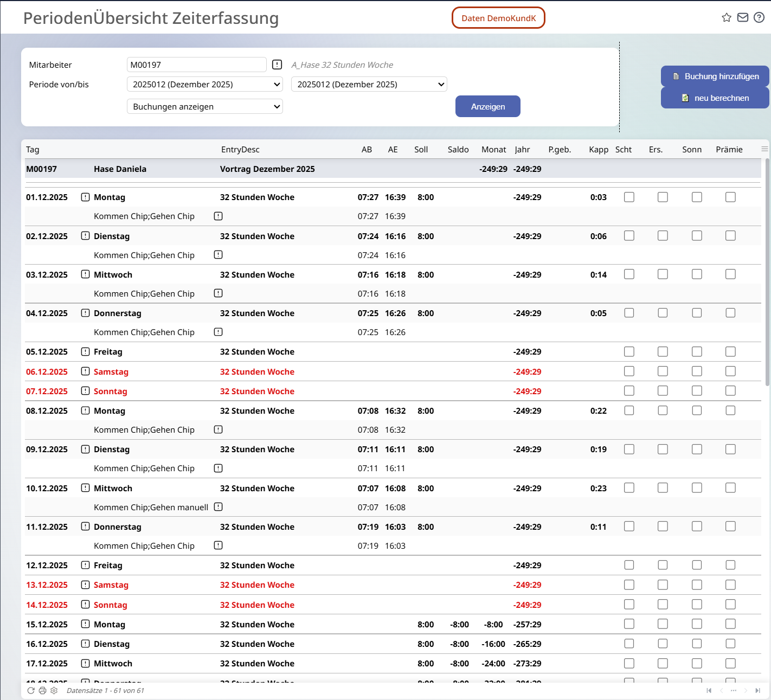Add this page to favorites with the star icon
The width and height of the screenshot is (771, 700).
click(727, 18)
